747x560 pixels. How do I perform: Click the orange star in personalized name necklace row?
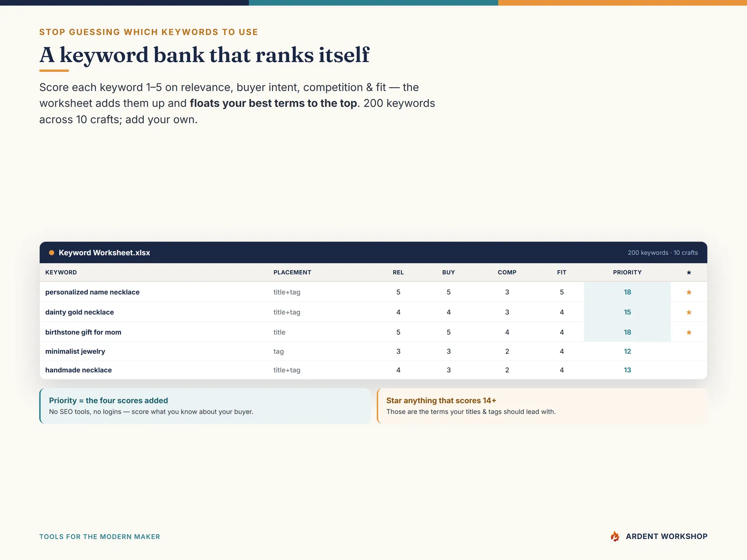[689, 292]
